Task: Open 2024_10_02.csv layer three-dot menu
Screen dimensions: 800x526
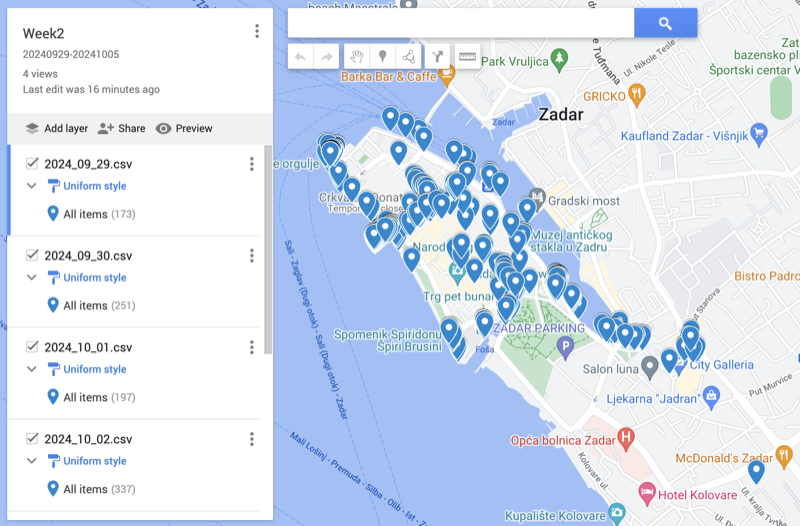Action: [251, 439]
